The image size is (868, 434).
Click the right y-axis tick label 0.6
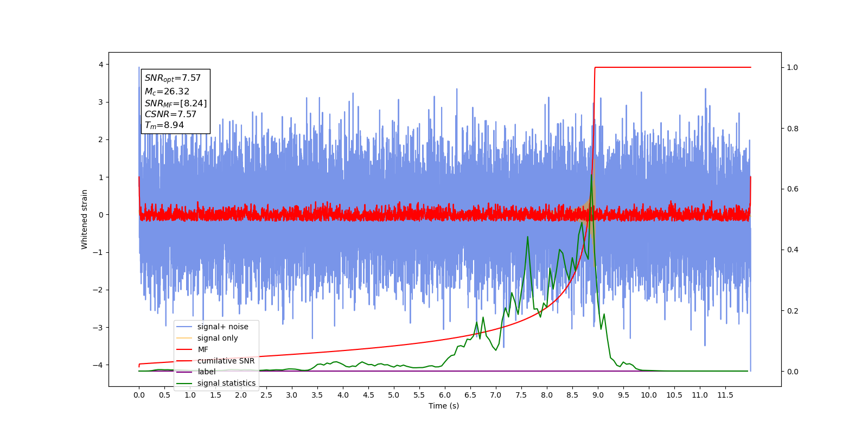[x=793, y=189]
